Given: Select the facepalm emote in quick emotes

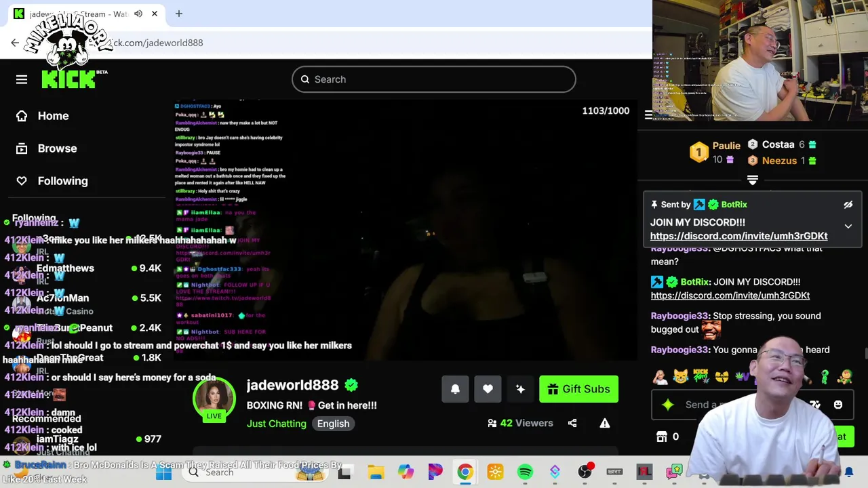Looking at the screenshot, I should [660, 377].
